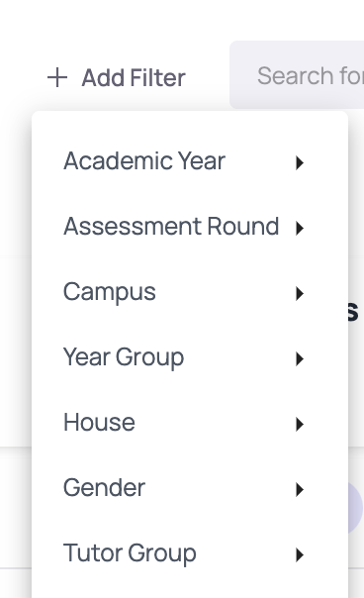
Task: Expand the Year Group arrow icon
Action: [x=300, y=358]
